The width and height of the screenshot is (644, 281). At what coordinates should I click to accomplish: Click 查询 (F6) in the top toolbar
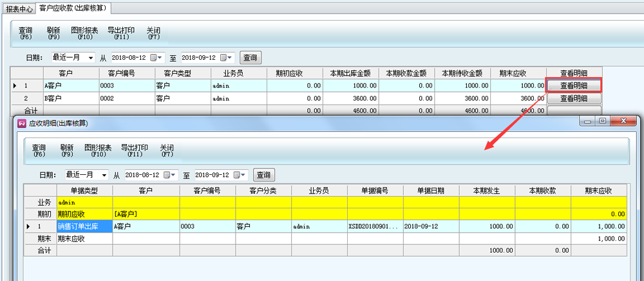(x=26, y=33)
